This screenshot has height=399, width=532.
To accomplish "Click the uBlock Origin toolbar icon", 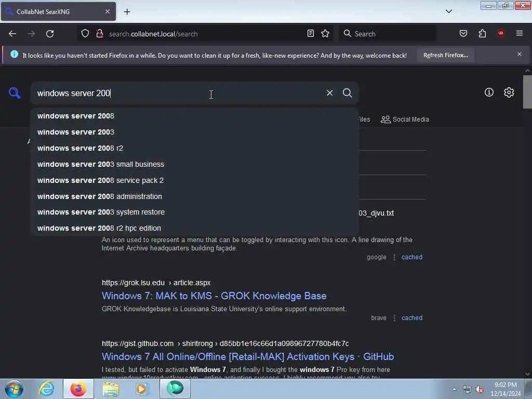I will pos(501,33).
